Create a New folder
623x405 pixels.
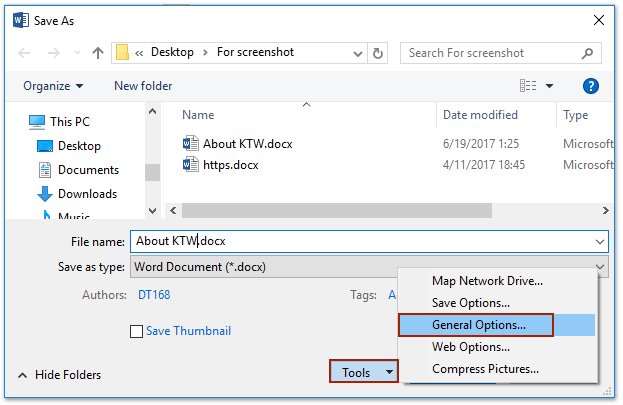pos(143,86)
